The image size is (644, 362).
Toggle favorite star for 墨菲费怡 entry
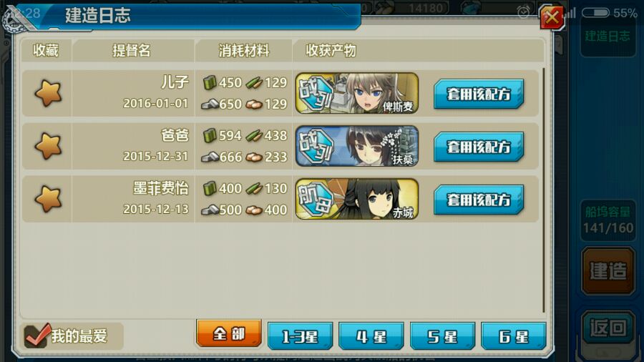point(48,199)
